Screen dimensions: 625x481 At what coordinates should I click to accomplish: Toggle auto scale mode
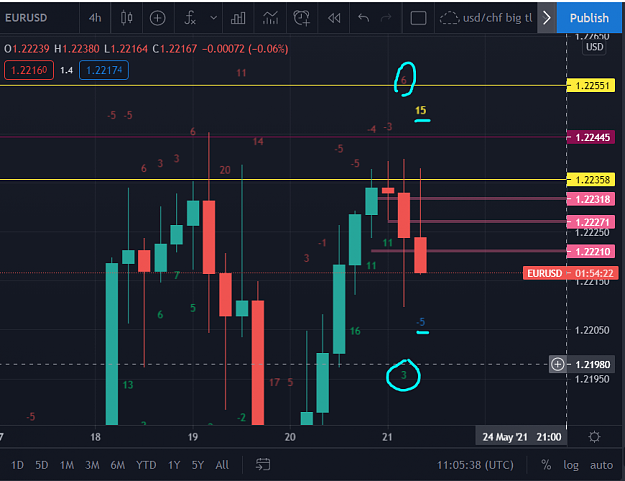tap(601, 465)
